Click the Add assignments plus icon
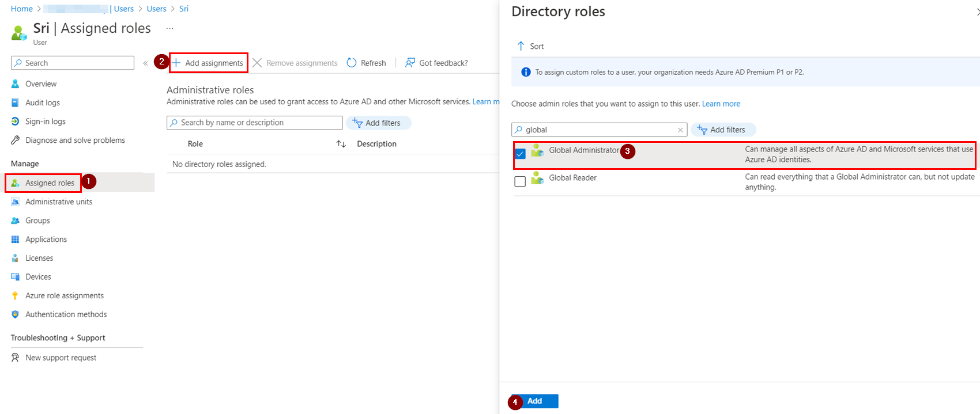 click(176, 63)
